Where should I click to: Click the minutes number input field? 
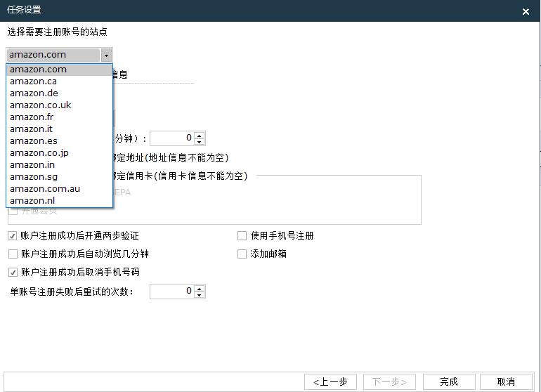click(x=172, y=138)
